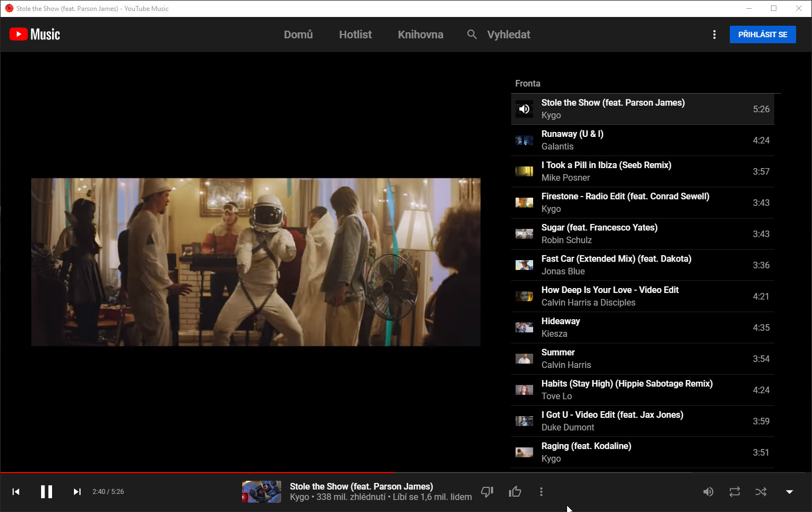Screen dimensions: 812x512
Task: Play I Got U - Video Edit
Action: (x=643, y=421)
